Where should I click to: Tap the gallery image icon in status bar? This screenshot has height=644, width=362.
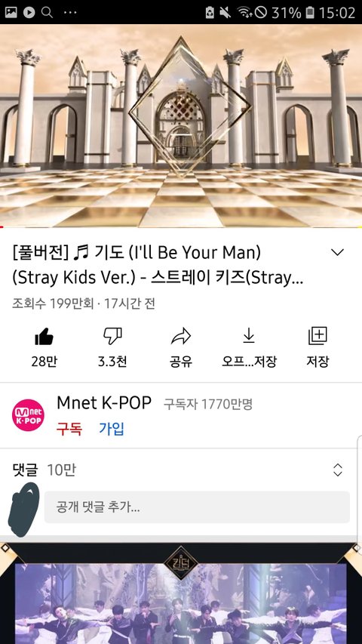point(11,12)
